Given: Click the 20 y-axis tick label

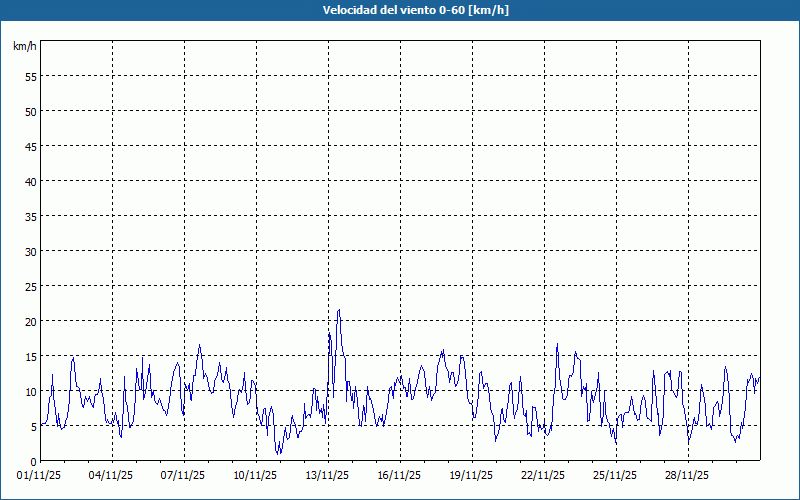Looking at the screenshot, I should tap(30, 321).
